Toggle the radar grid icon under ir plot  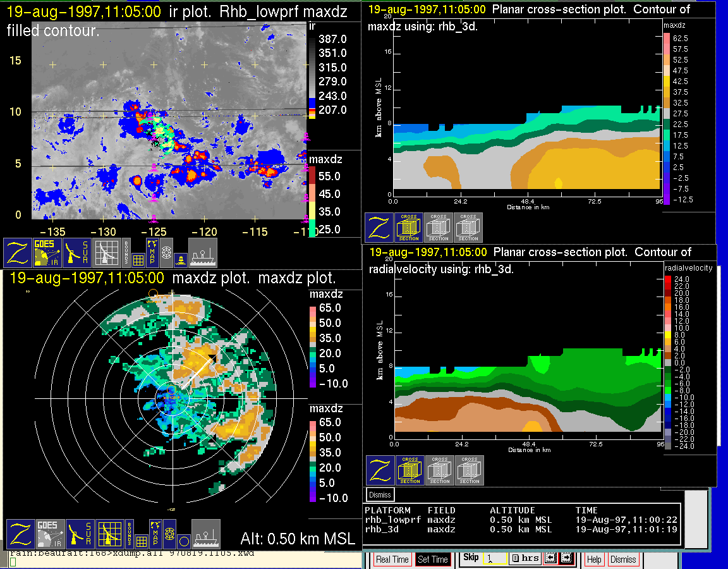pos(106,253)
